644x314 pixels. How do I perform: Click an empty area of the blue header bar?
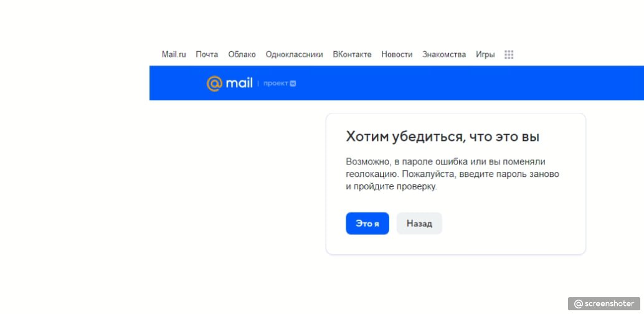(x=452, y=83)
